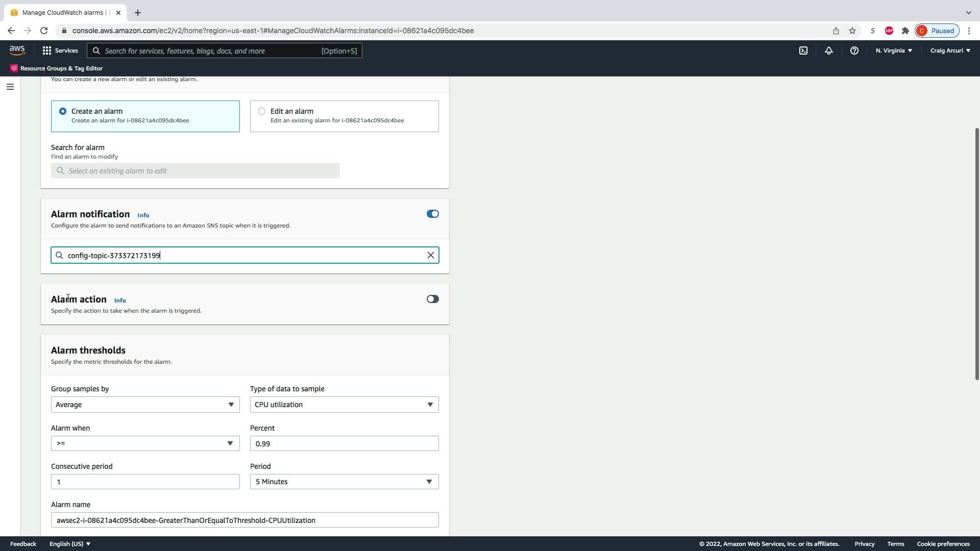The height and width of the screenshot is (551, 980).
Task: Open the notifications bell icon
Action: (x=829, y=51)
